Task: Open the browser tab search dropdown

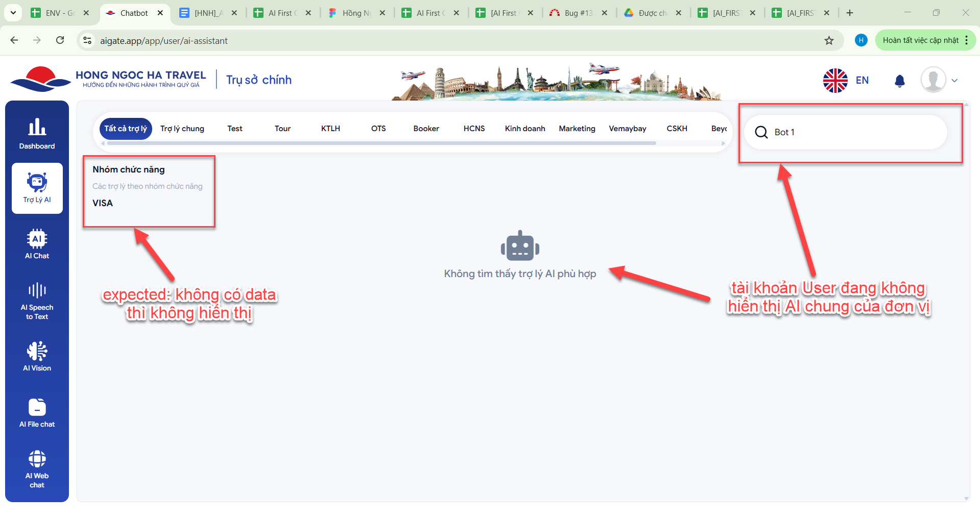Action: point(13,13)
